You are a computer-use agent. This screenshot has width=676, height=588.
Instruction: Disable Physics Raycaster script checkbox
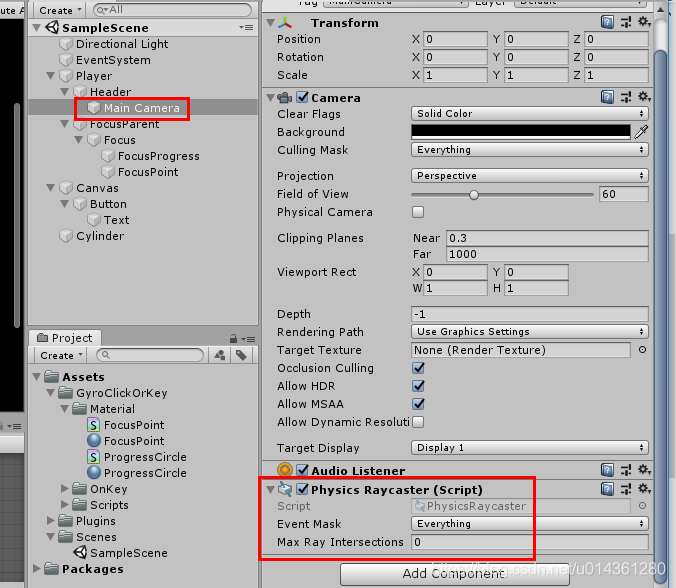click(x=303, y=489)
